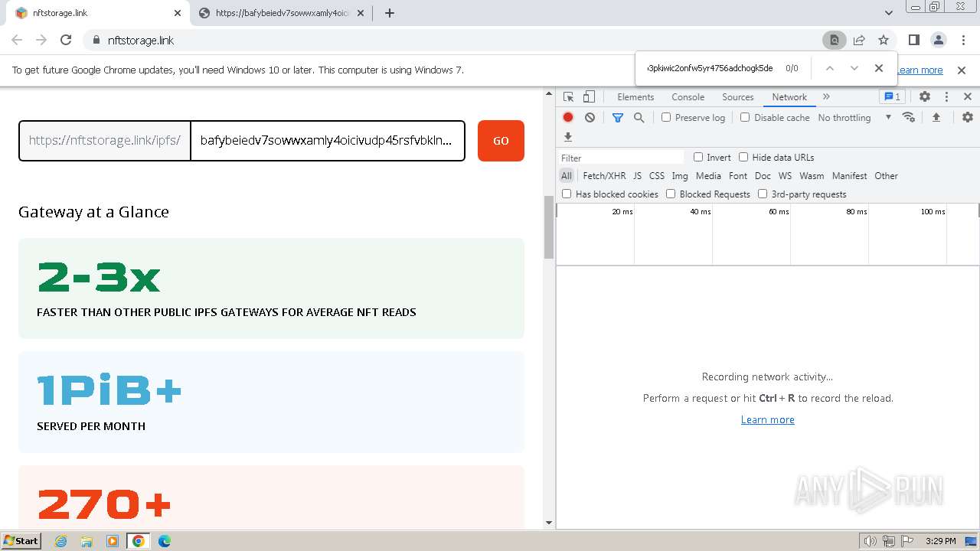Toggle DevTools device toolbar
The image size is (980, 551).
[589, 97]
